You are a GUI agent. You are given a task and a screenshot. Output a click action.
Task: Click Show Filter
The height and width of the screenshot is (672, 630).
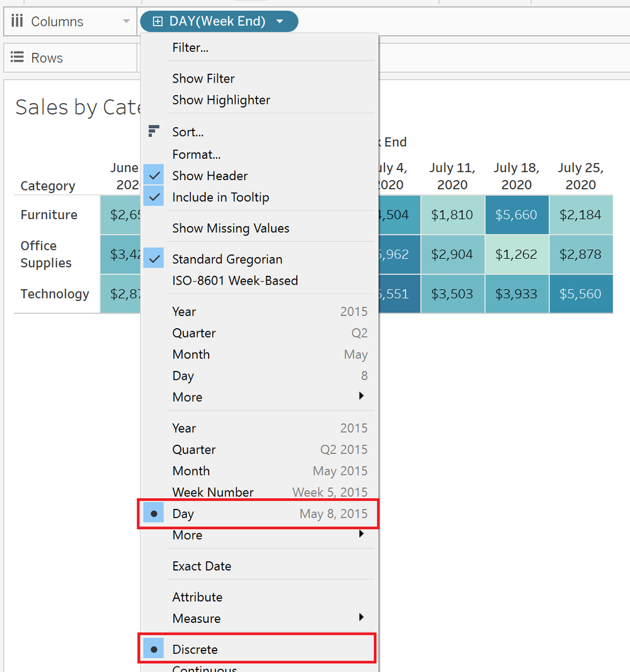(x=203, y=77)
